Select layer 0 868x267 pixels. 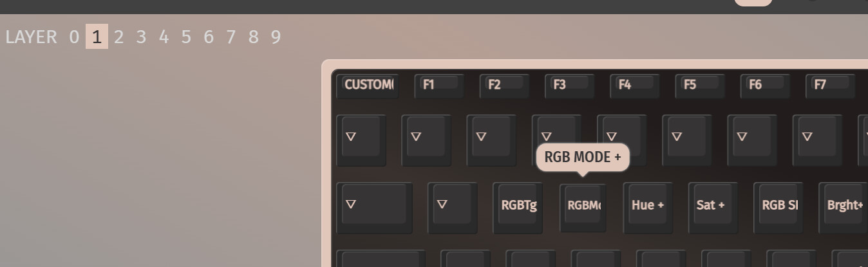(74, 37)
